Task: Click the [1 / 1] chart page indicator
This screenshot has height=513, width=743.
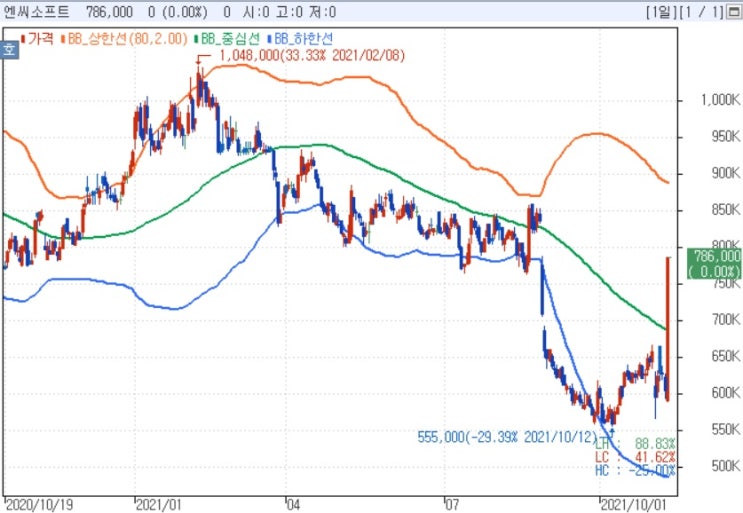Action: [x=702, y=12]
